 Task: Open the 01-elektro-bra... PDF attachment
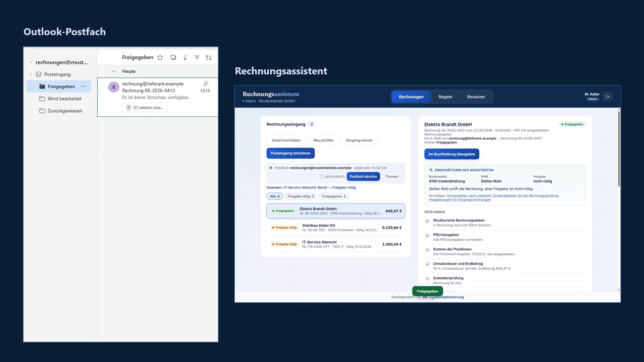[145, 108]
